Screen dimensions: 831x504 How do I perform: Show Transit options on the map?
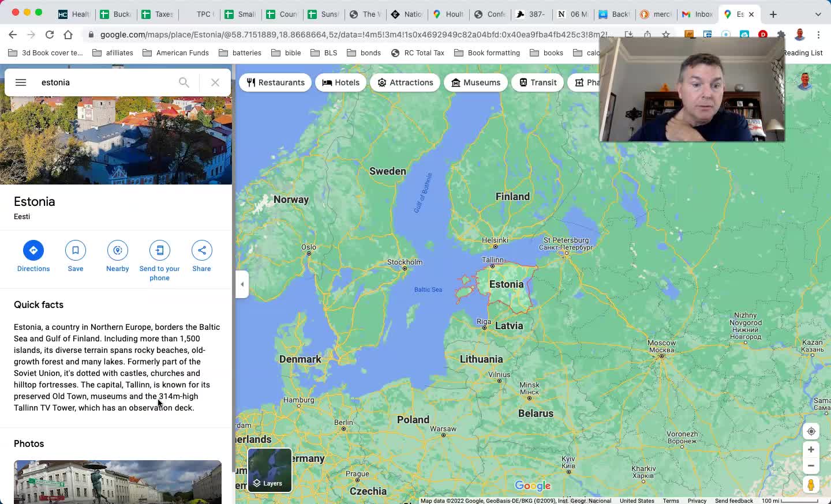pos(538,82)
